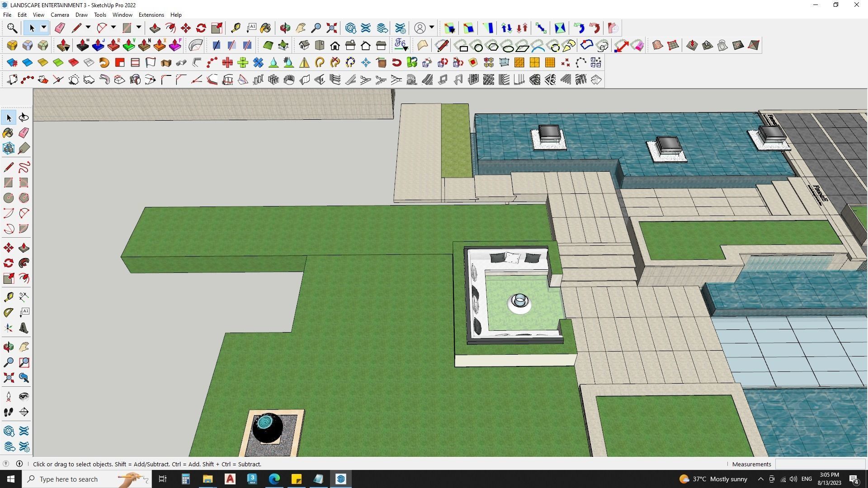The width and height of the screenshot is (868, 488).
Task: Click the Measurements input box
Action: pos(820,464)
